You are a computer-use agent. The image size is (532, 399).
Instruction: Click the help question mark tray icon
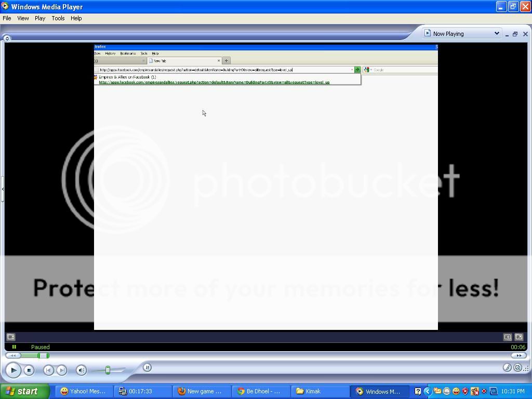pyautogui.click(x=418, y=391)
